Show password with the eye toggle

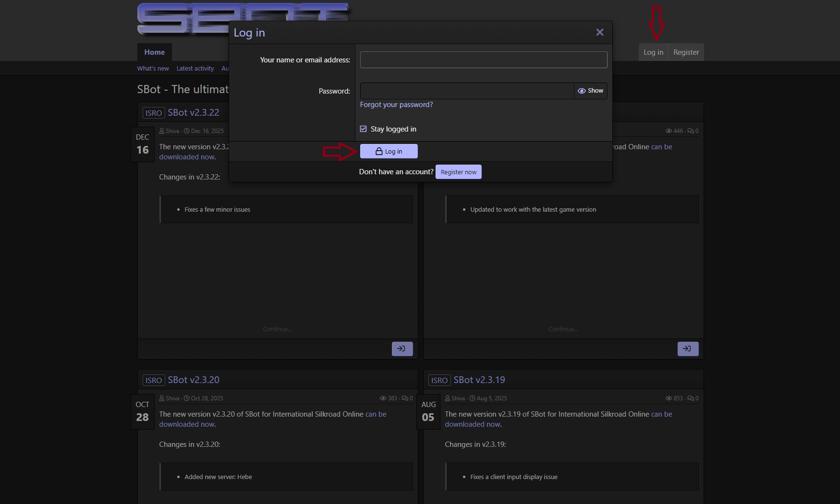(x=590, y=91)
